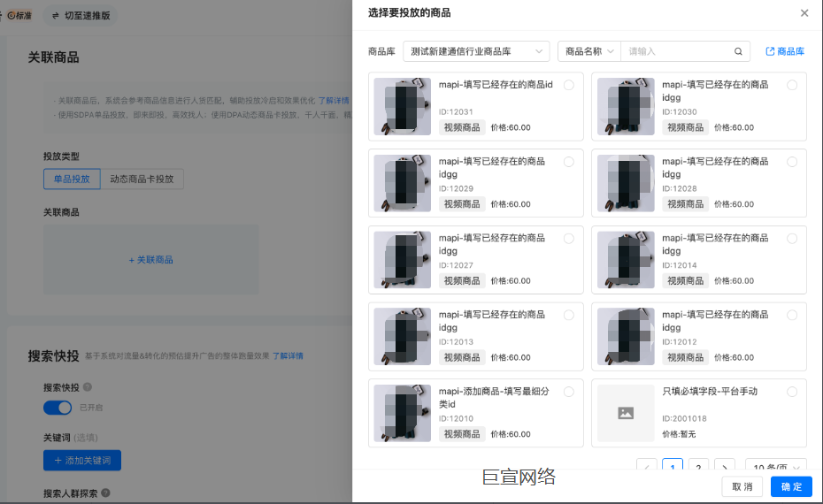Click the 视频商品 tag of ID:12010
The height and width of the screenshot is (504, 823).
point(462,434)
